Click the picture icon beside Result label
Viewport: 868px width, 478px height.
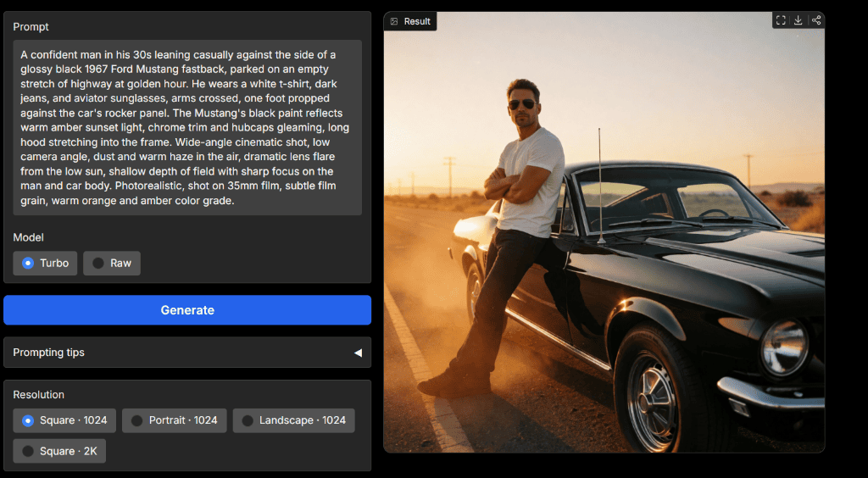[x=394, y=21]
